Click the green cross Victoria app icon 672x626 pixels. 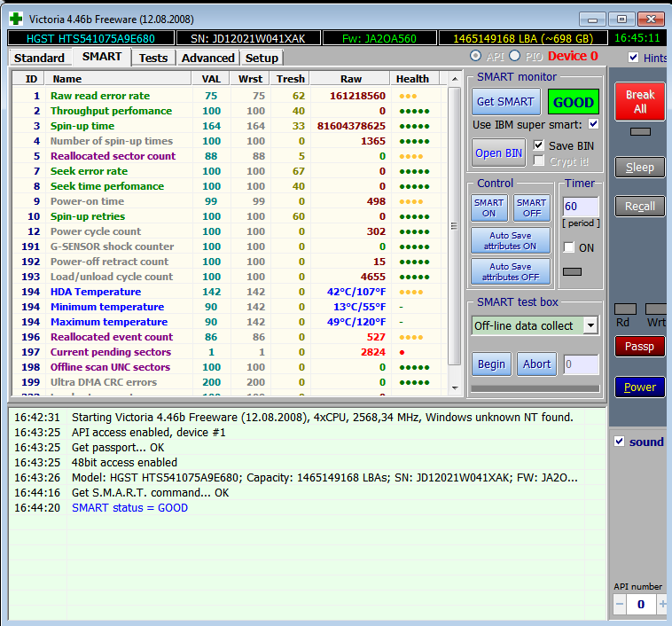(16, 19)
